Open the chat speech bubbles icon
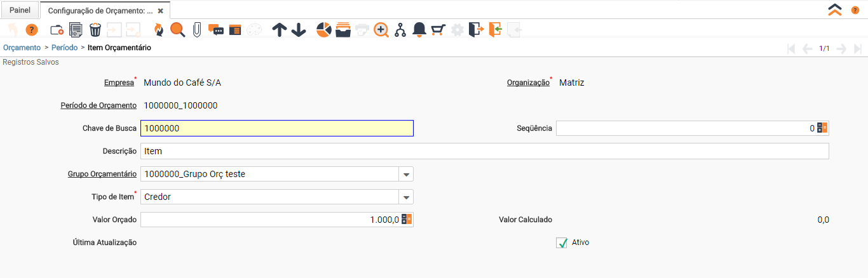This screenshot has width=868, height=278. pos(216,30)
